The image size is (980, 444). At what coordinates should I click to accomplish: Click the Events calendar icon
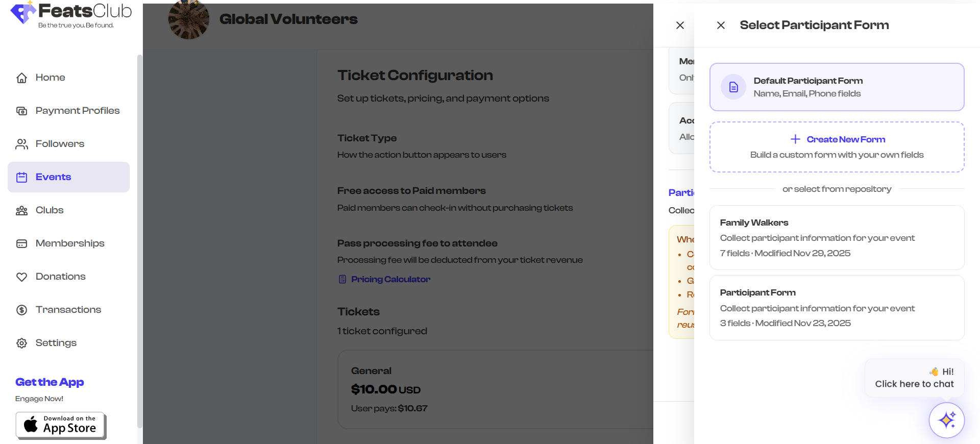coord(21,177)
